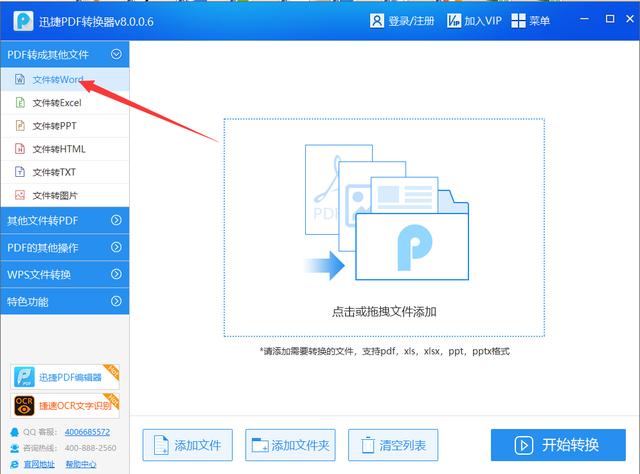Click the user avatar login icon

click(377, 20)
